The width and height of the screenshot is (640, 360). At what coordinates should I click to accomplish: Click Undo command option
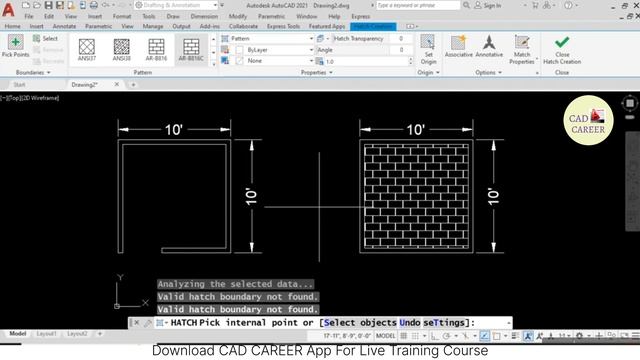click(x=410, y=322)
